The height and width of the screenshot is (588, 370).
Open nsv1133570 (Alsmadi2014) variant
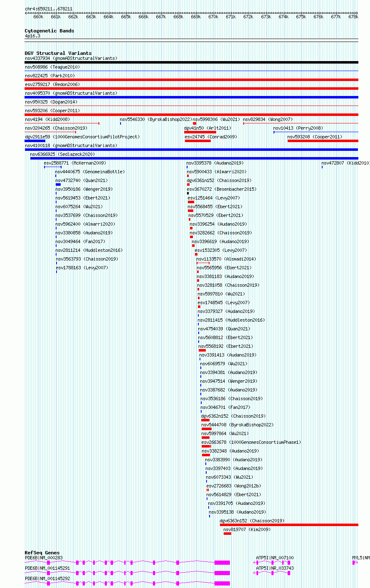[226, 259]
